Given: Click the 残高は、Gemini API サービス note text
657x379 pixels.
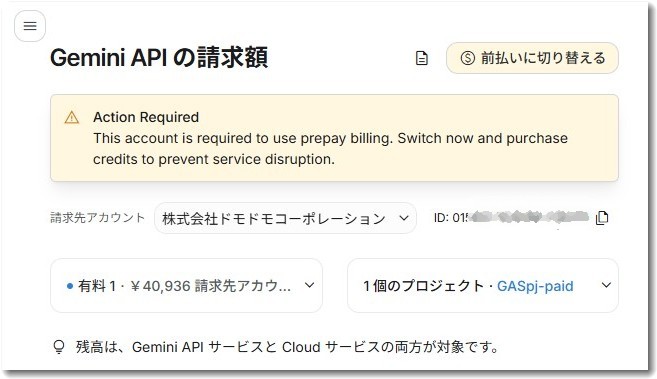Looking at the screenshot, I should 287,347.
